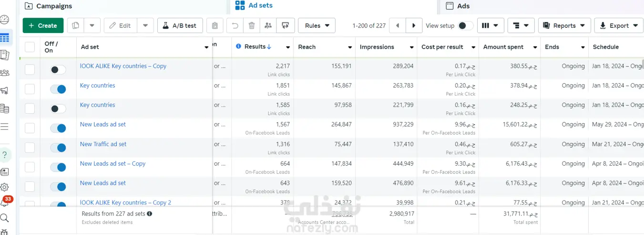644x235 pixels.
Task: Click the Undo arrow icon
Action: (235, 26)
